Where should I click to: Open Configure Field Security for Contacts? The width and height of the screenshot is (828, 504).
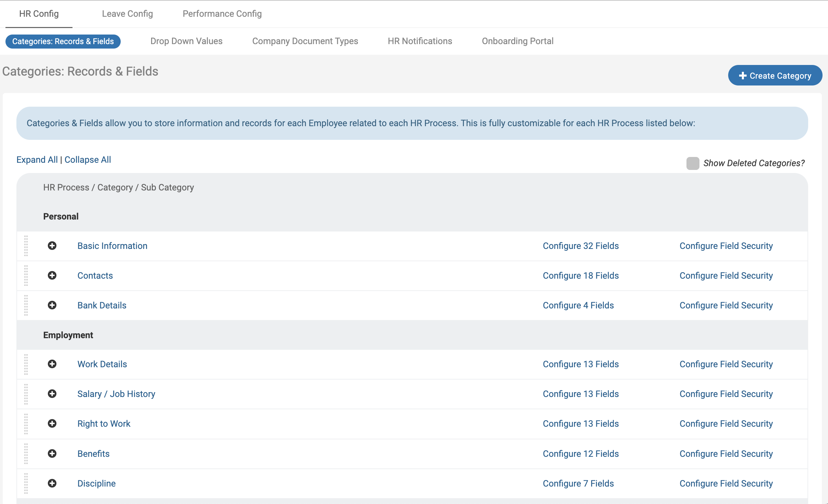coord(726,276)
